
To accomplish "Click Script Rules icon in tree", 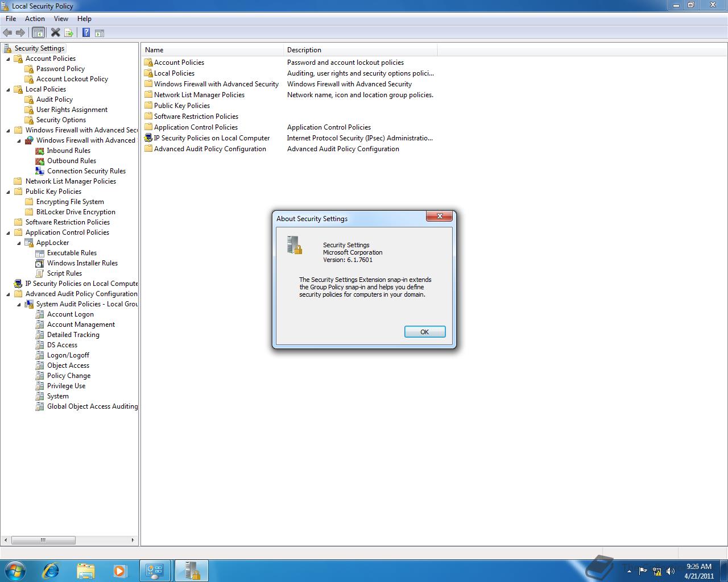I will pyautogui.click(x=40, y=273).
